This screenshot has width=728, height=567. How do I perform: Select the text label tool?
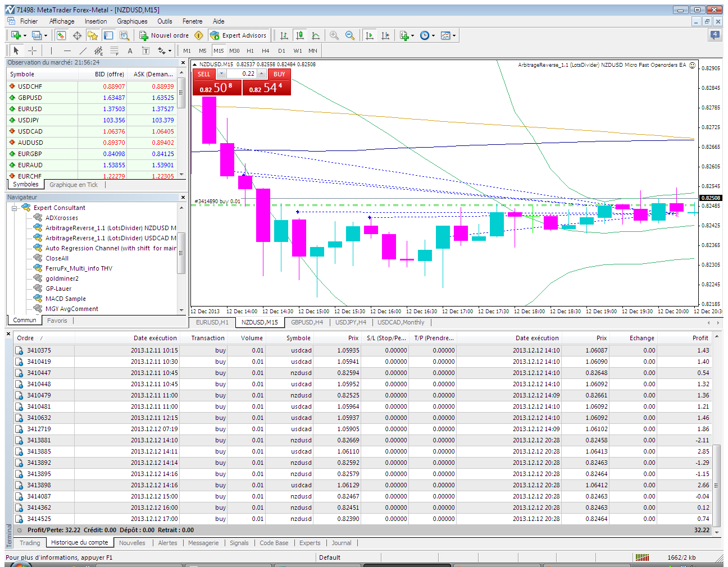point(145,51)
